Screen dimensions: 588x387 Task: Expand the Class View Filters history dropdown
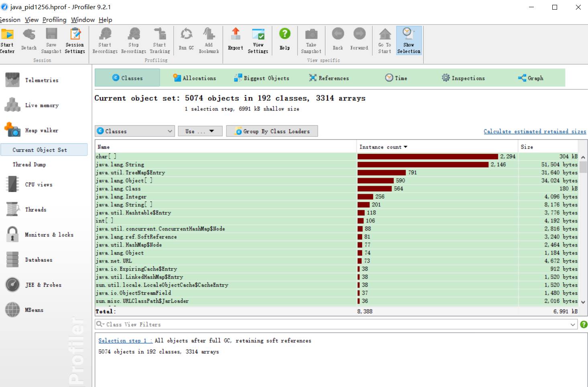pos(573,324)
